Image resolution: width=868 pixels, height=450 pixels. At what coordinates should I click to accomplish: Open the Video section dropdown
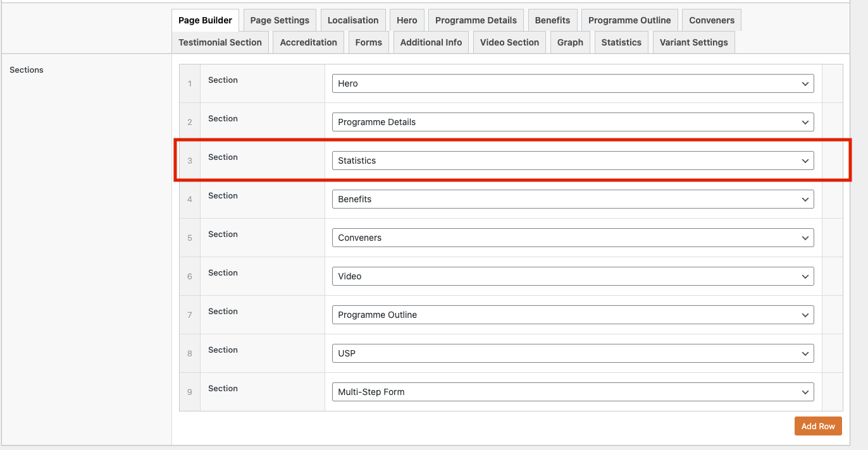pos(573,276)
